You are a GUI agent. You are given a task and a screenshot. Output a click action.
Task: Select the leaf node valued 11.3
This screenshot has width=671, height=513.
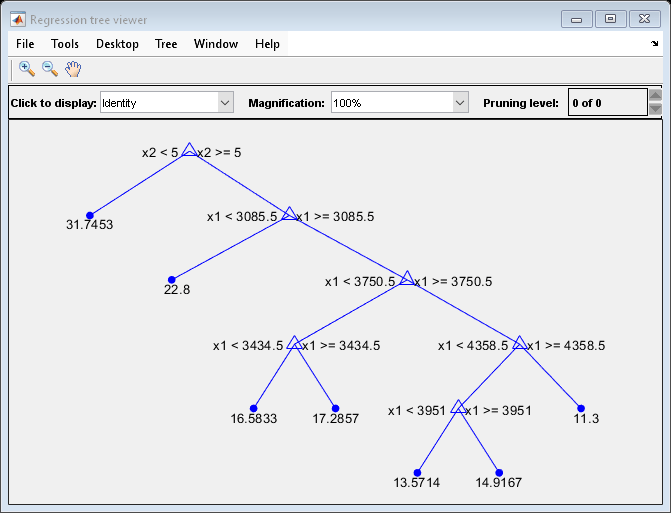click(580, 408)
